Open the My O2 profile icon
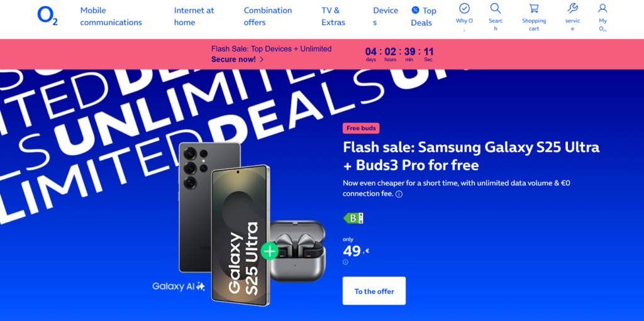The width and height of the screenshot is (644, 321). (x=602, y=8)
